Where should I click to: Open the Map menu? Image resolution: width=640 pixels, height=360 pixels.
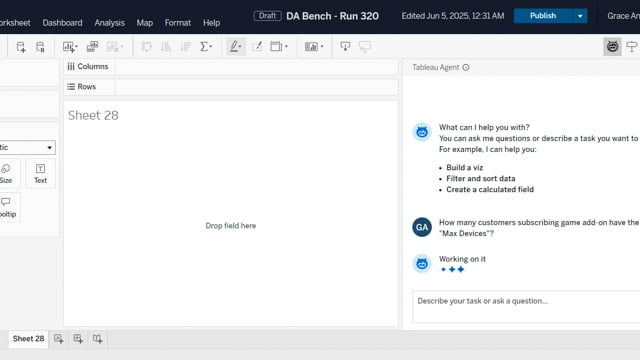144,23
